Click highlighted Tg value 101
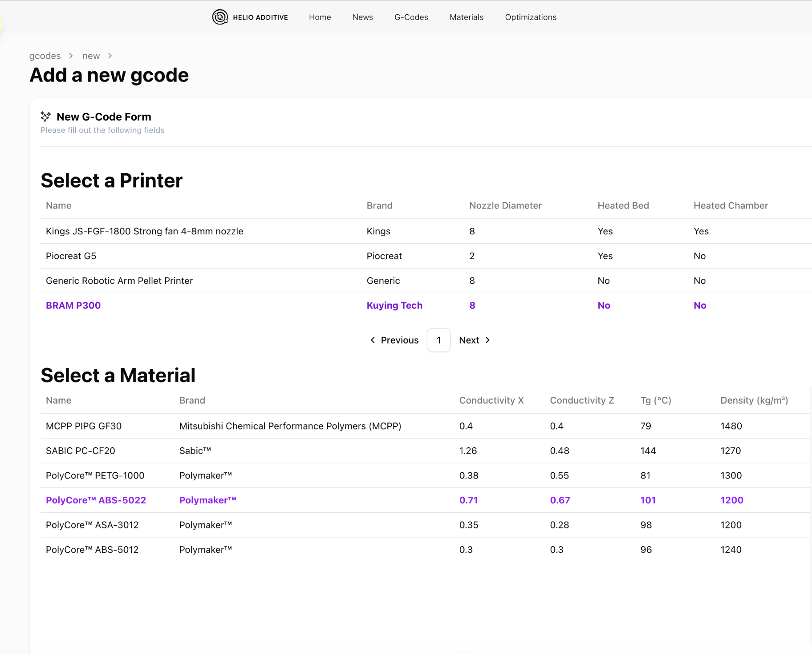This screenshot has height=654, width=812. [x=648, y=500]
